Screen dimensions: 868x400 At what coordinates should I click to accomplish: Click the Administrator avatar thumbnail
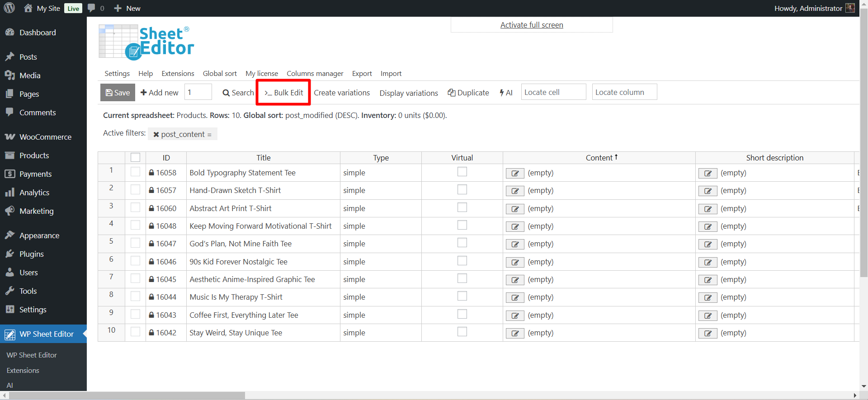pos(850,8)
